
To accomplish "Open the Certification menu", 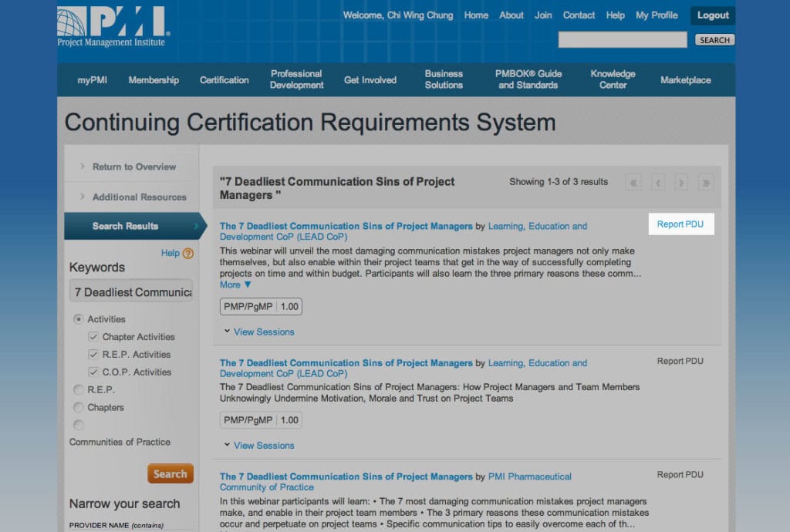I will [225, 80].
